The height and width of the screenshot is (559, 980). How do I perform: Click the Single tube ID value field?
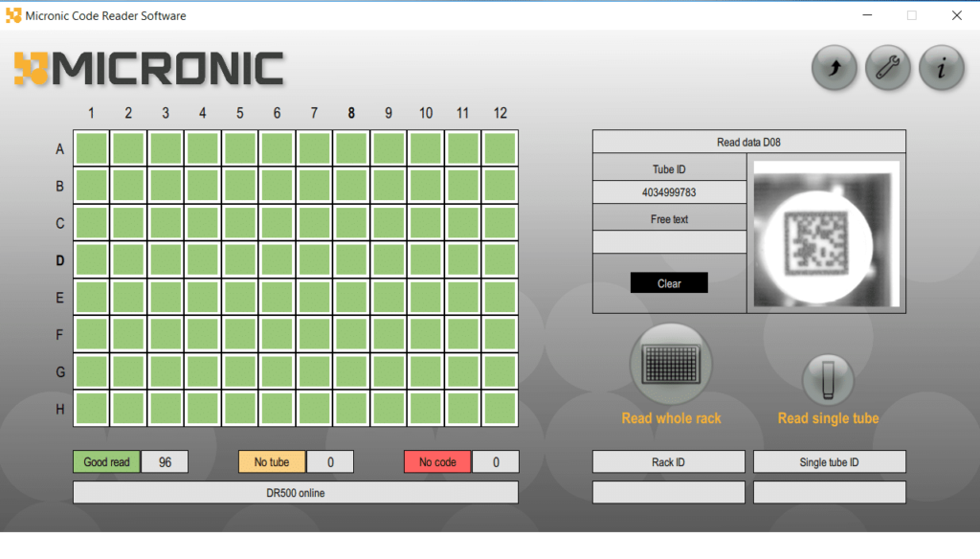(830, 493)
